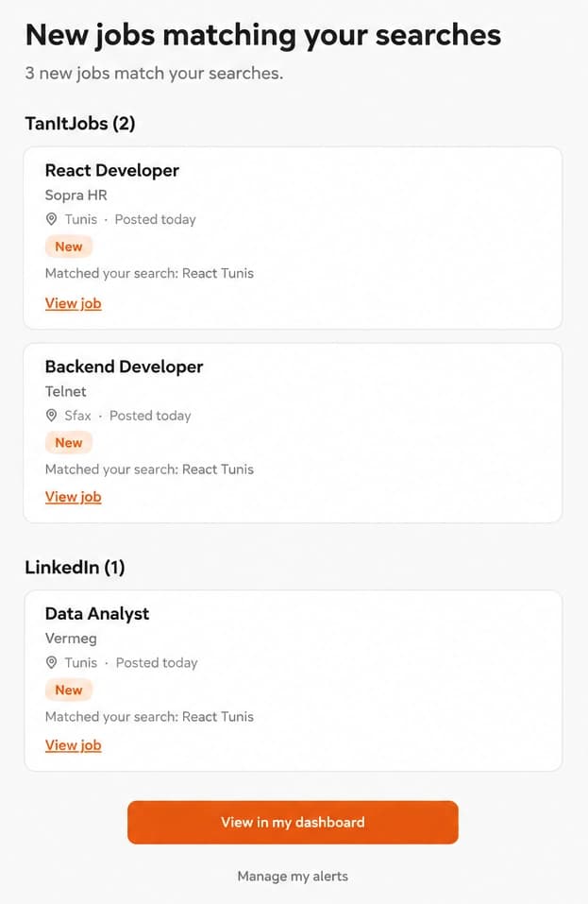Open View job link for Backend Developer

[73, 496]
